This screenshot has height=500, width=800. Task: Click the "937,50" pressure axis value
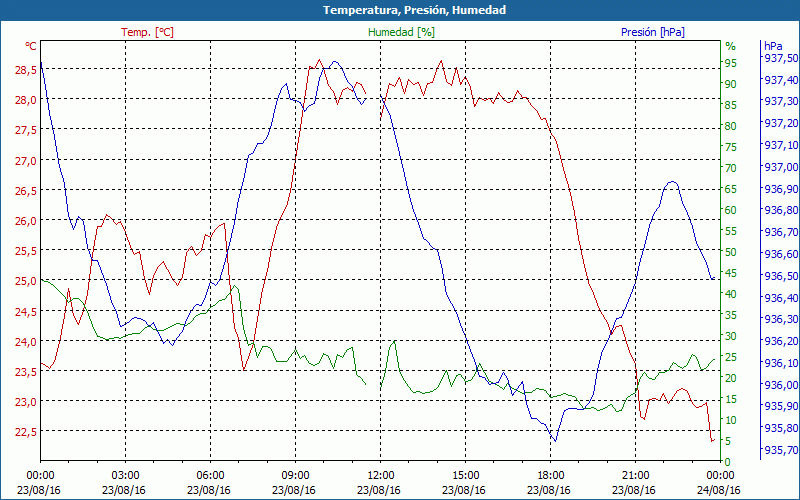tap(781, 58)
